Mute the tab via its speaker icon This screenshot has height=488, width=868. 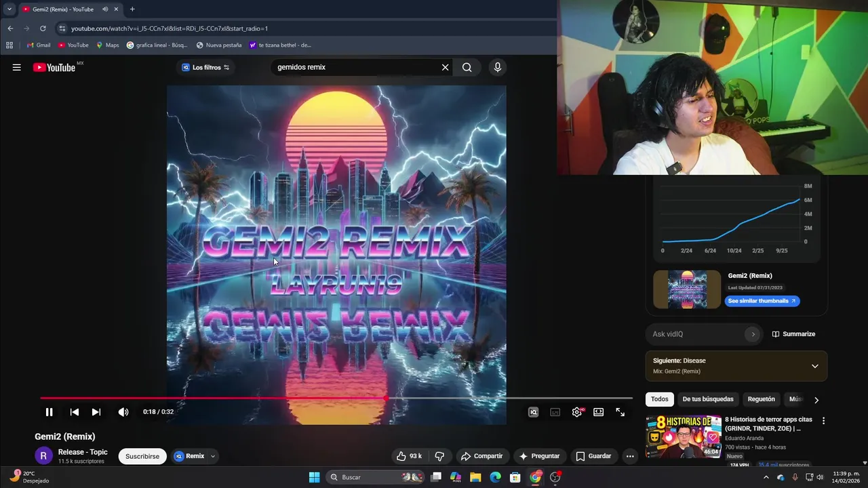105,9
